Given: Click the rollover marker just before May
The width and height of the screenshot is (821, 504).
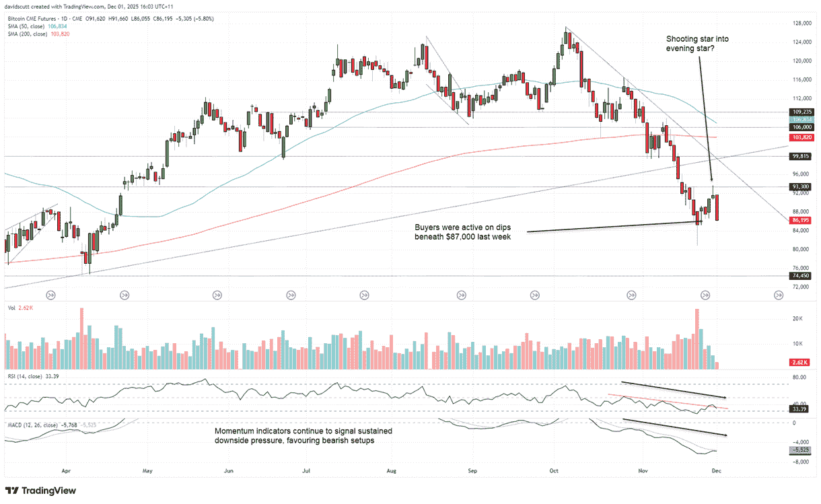Looking at the screenshot, I should 124,295.
